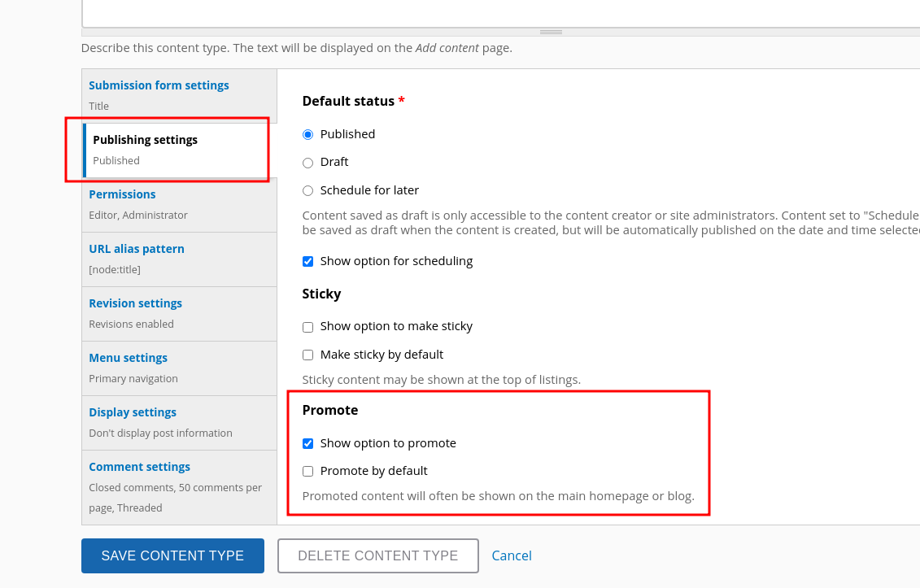This screenshot has width=920, height=588.
Task: Click the 'Revisions enabled' summary text
Action: 131,324
